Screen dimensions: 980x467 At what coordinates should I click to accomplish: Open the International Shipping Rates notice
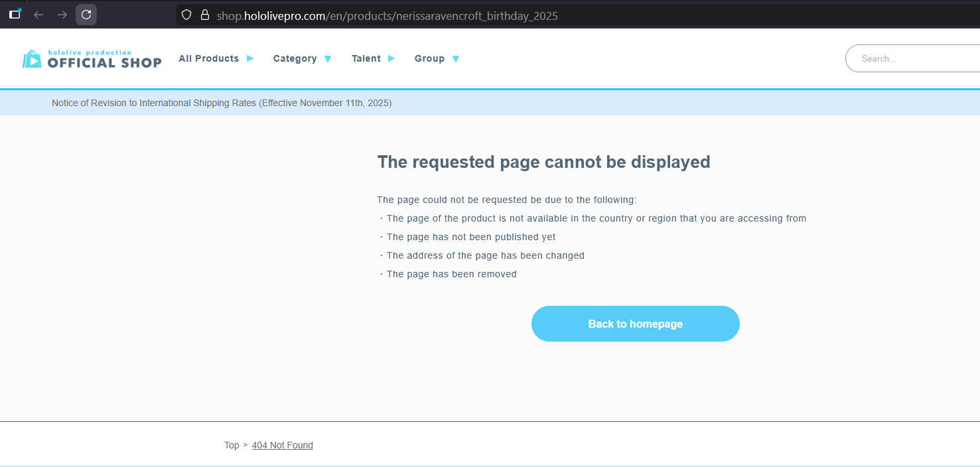tap(222, 103)
